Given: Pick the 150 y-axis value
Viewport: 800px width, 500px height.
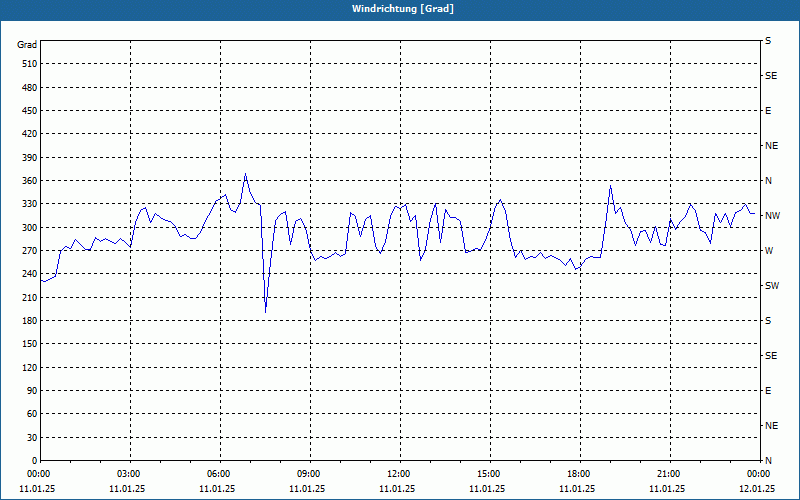Looking at the screenshot, I should tap(30, 344).
